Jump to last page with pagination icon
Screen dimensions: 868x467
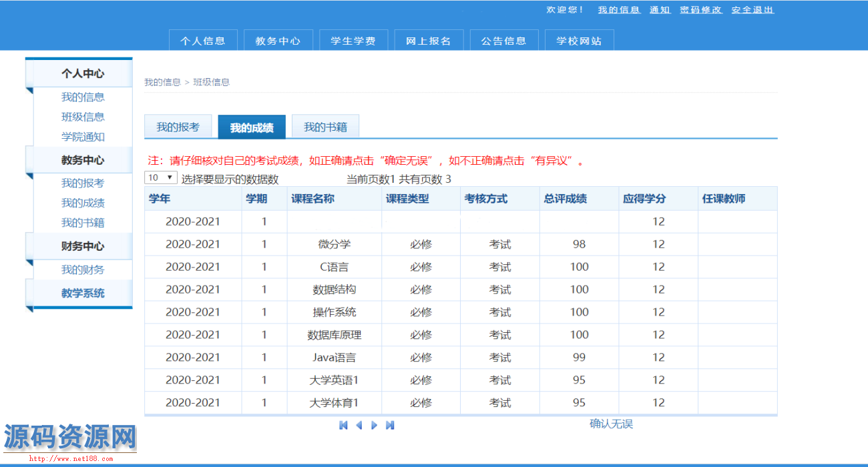(390, 425)
